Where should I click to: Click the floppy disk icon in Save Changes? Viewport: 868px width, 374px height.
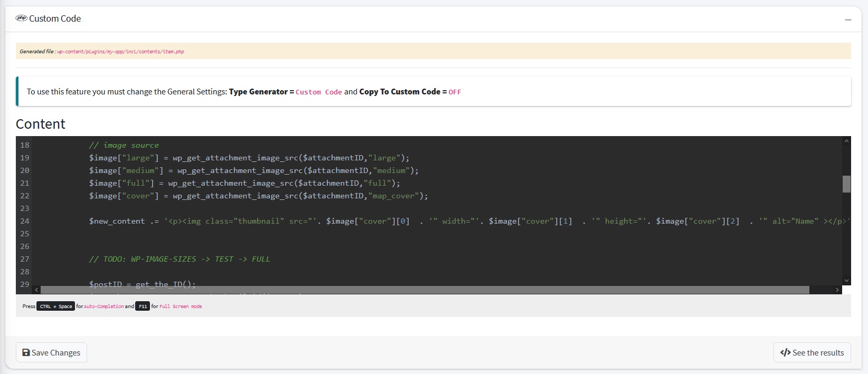(x=26, y=352)
